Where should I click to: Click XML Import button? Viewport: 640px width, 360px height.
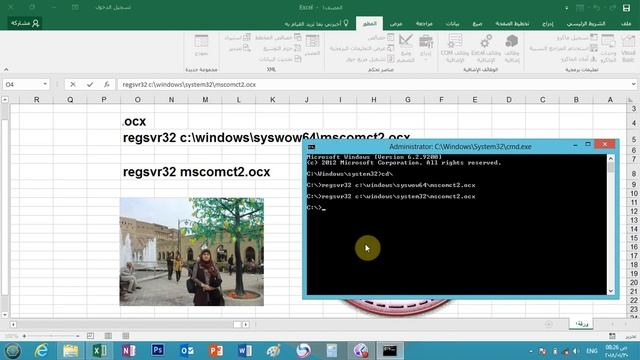tap(238, 38)
